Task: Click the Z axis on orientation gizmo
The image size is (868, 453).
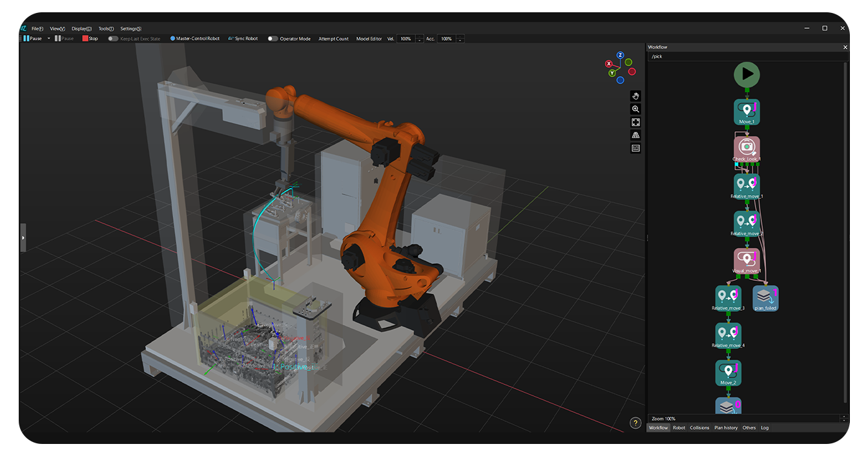Action: pos(620,56)
